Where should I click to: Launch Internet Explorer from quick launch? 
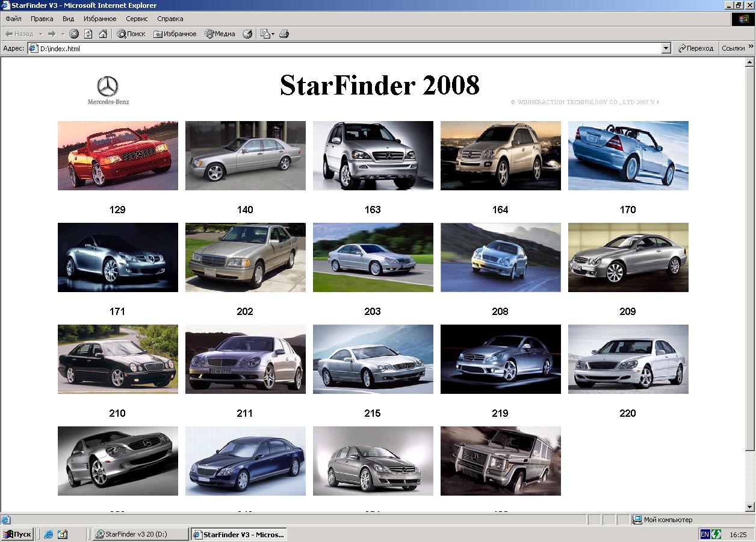pyautogui.click(x=49, y=534)
